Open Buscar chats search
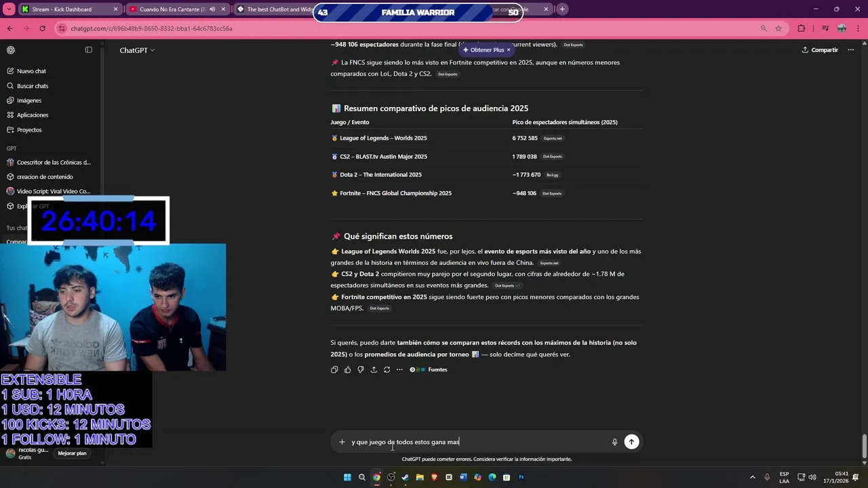 (x=33, y=86)
